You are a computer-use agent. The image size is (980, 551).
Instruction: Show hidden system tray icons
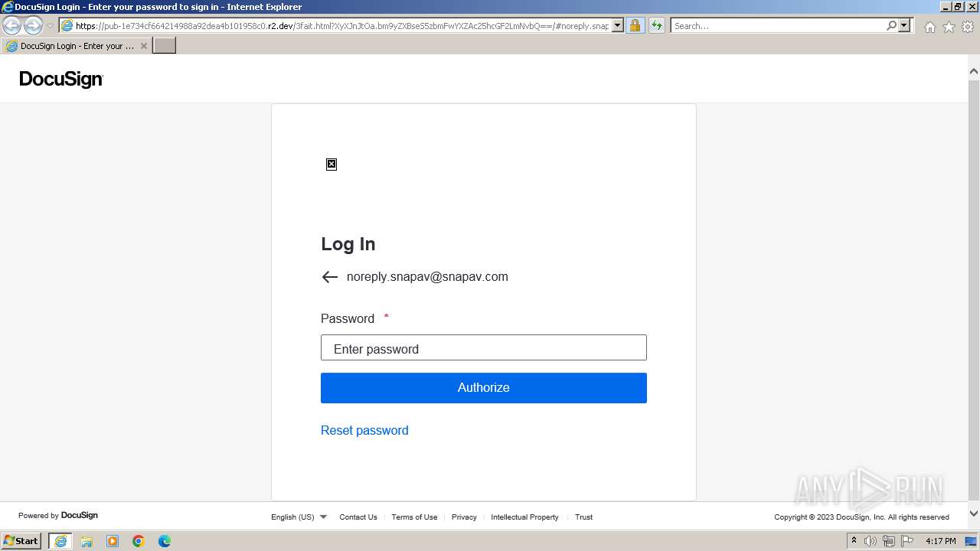(x=854, y=541)
